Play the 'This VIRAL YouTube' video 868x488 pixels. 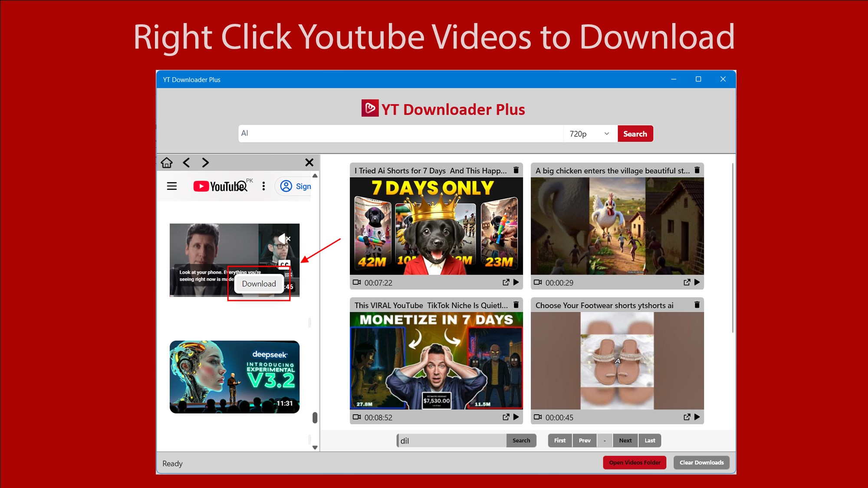tap(516, 417)
